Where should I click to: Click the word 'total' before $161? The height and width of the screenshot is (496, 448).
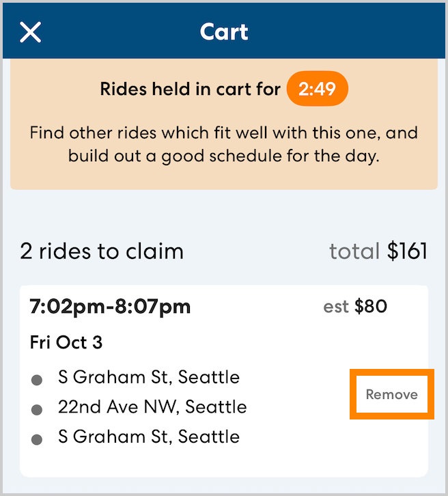coord(354,251)
